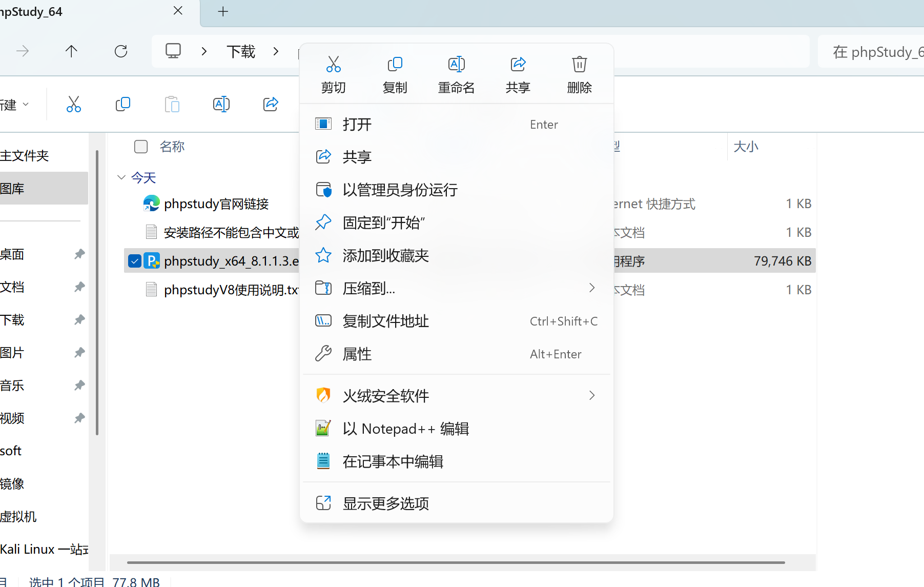
Task: Expand chevron after 下载 breadcrumb
Action: [x=276, y=51]
